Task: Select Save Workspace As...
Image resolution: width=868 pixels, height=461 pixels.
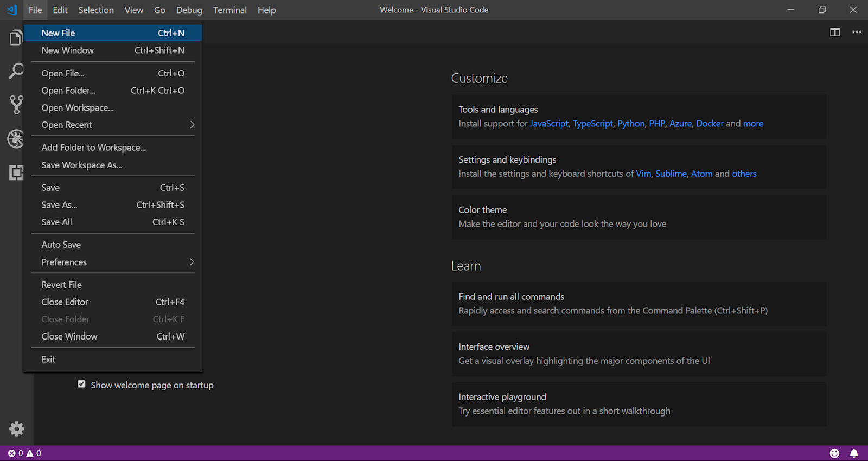Action: point(113,165)
